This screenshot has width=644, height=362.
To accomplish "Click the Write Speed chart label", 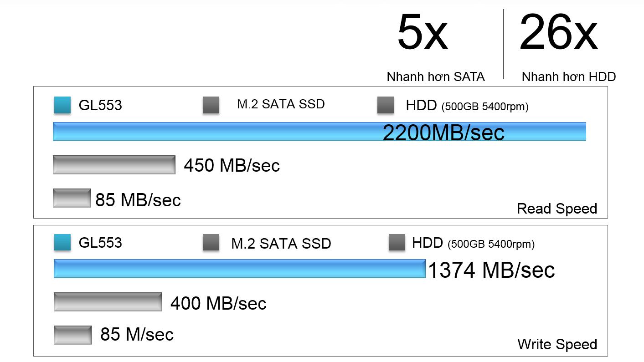I will point(557,344).
